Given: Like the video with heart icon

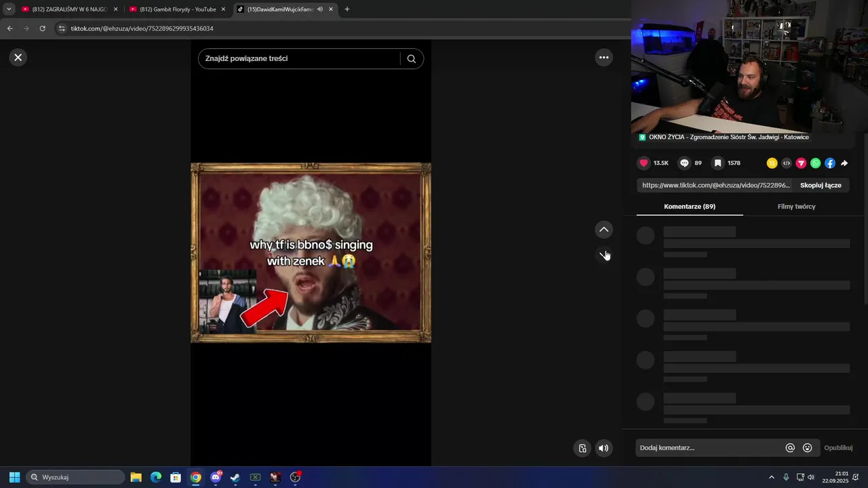Looking at the screenshot, I should coord(644,163).
